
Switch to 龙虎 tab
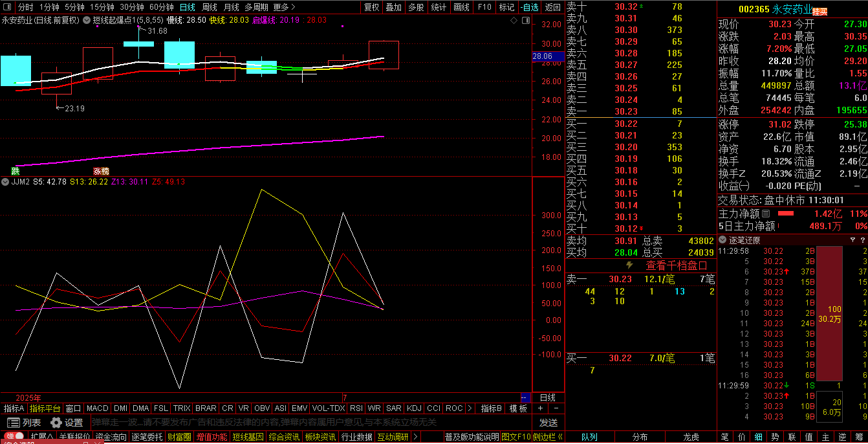691,437
